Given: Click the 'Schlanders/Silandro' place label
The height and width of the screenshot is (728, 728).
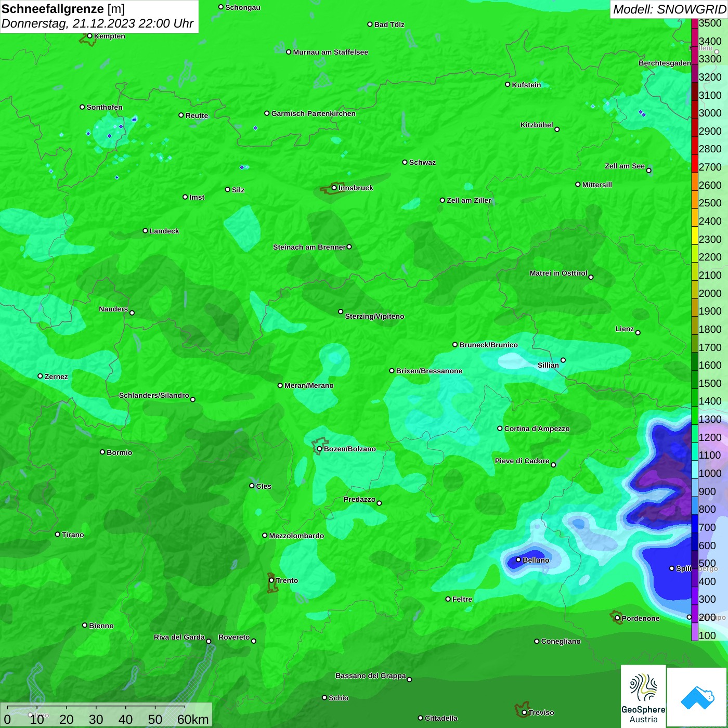Looking at the screenshot, I should (154, 395).
